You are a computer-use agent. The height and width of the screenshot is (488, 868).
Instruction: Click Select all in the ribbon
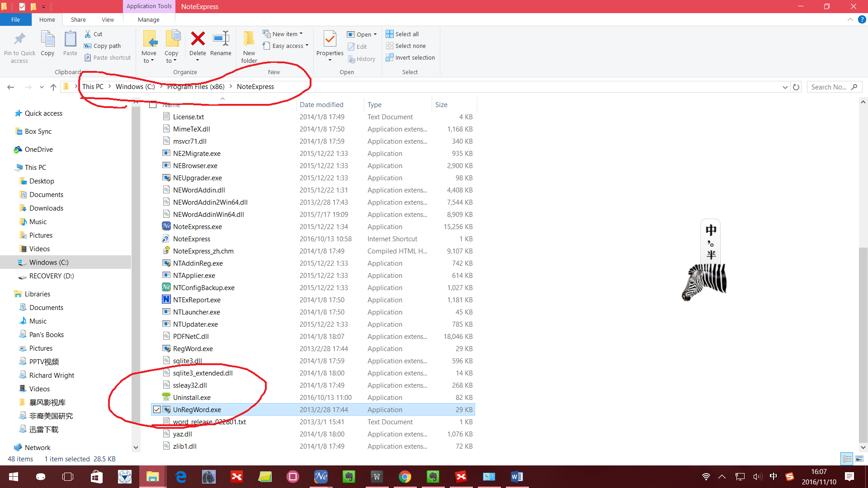point(402,34)
